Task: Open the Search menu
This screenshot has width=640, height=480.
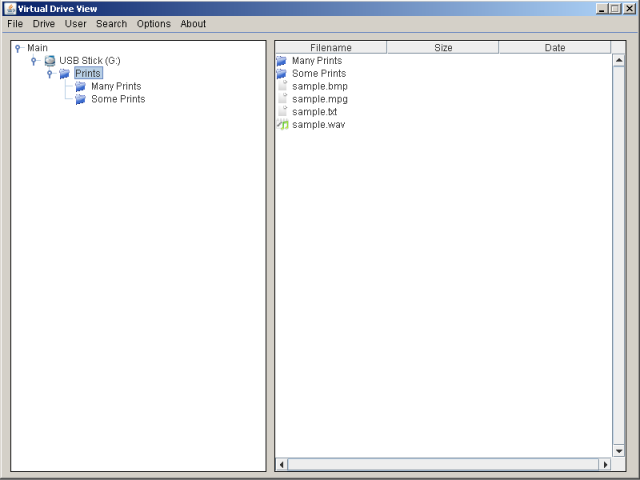Action: point(111,24)
